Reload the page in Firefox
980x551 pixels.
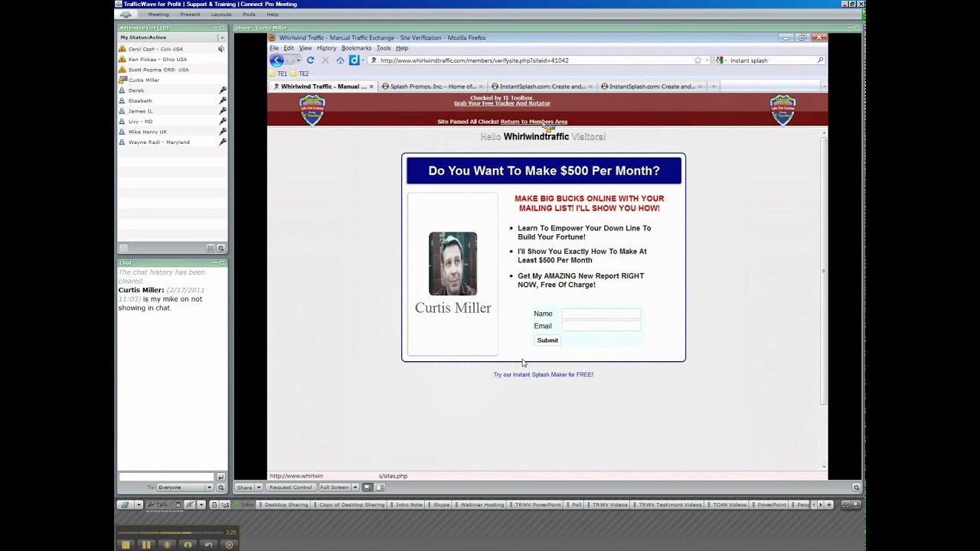(x=310, y=60)
